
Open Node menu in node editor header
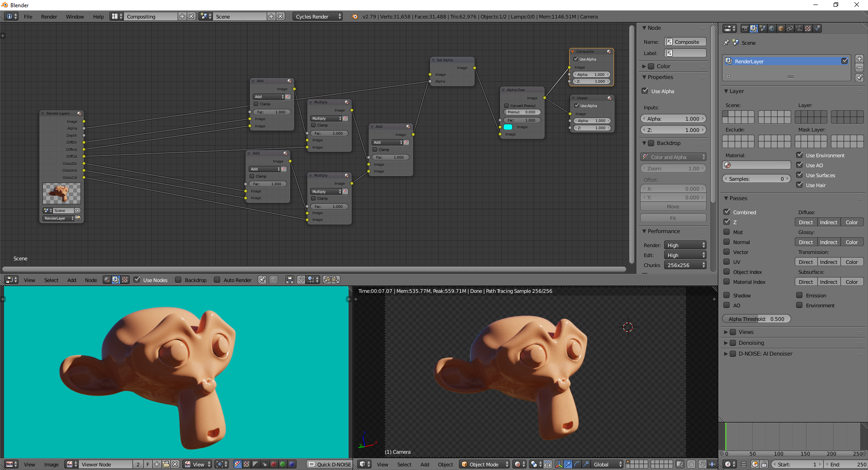[91, 280]
